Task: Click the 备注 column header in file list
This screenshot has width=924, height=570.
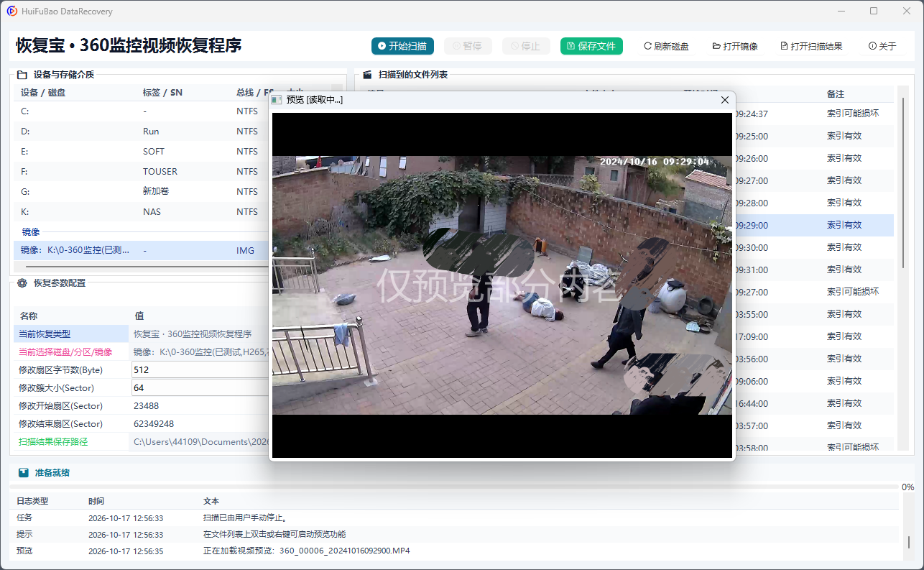Action: pyautogui.click(x=836, y=94)
